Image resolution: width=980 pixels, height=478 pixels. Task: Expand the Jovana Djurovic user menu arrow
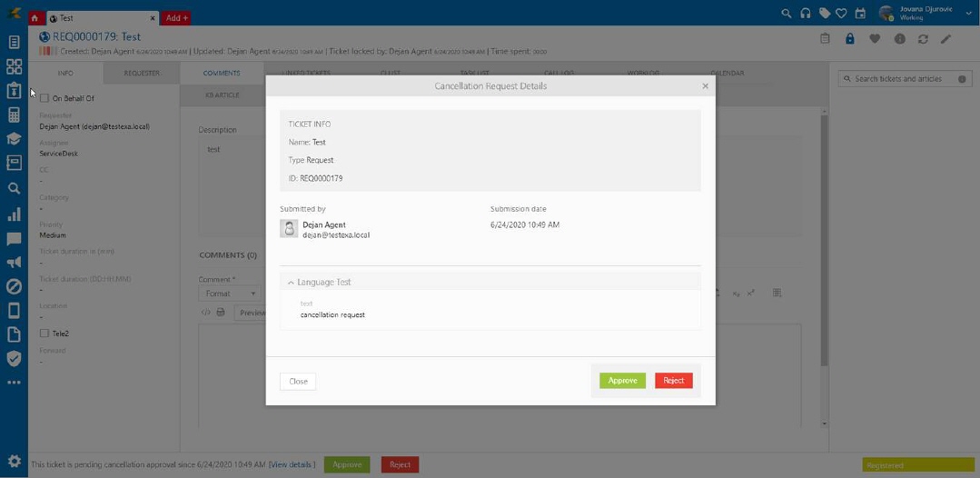(968, 14)
